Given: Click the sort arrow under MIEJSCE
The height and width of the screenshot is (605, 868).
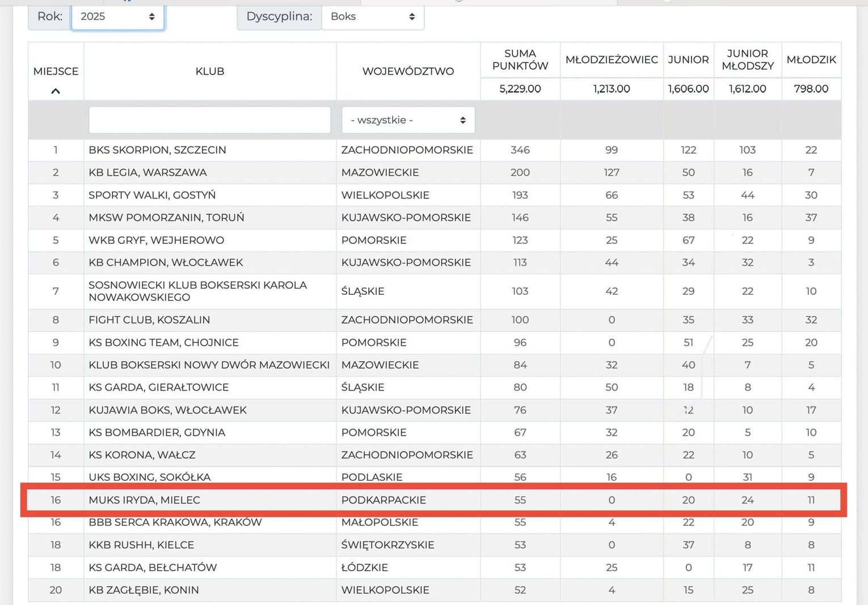Looking at the screenshot, I should tap(56, 91).
